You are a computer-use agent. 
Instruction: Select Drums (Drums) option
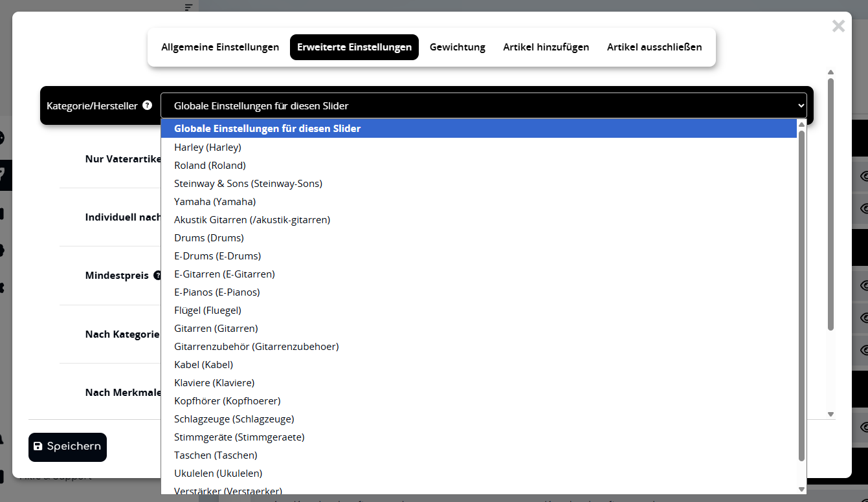pos(479,237)
